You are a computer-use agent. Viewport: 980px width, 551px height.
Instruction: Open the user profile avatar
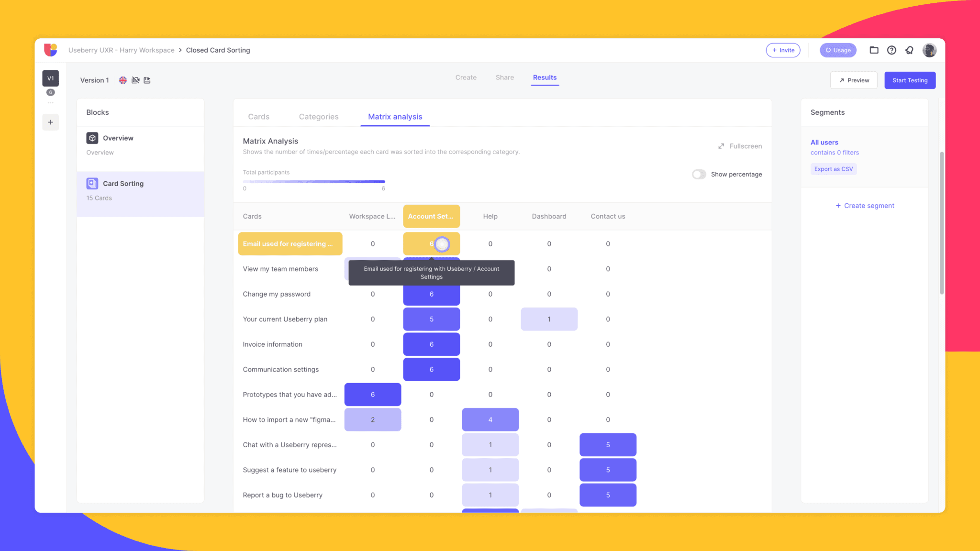pyautogui.click(x=929, y=50)
